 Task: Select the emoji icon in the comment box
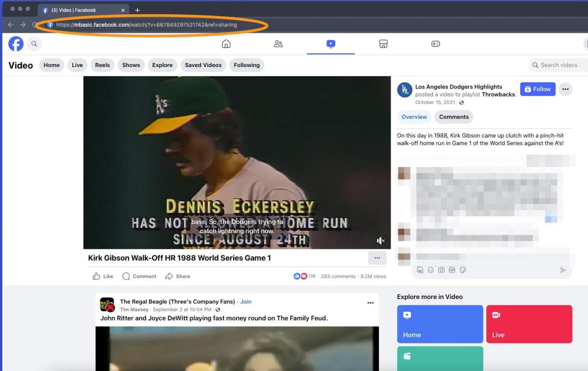click(431, 270)
